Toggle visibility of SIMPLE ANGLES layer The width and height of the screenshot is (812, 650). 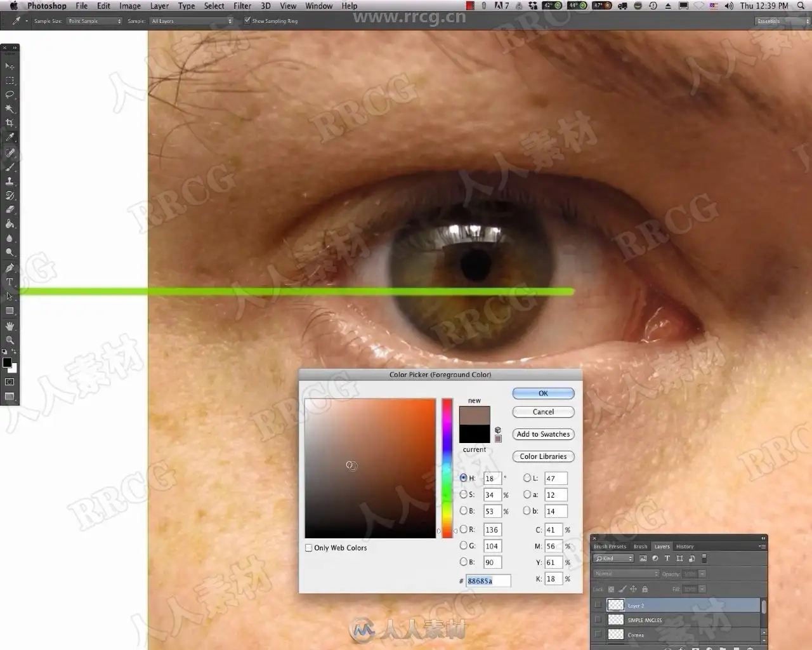[x=598, y=620]
